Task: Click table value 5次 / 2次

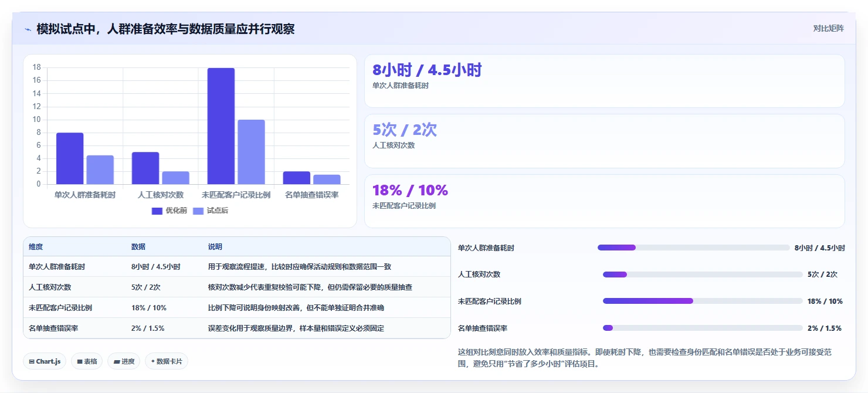Action: point(146,287)
